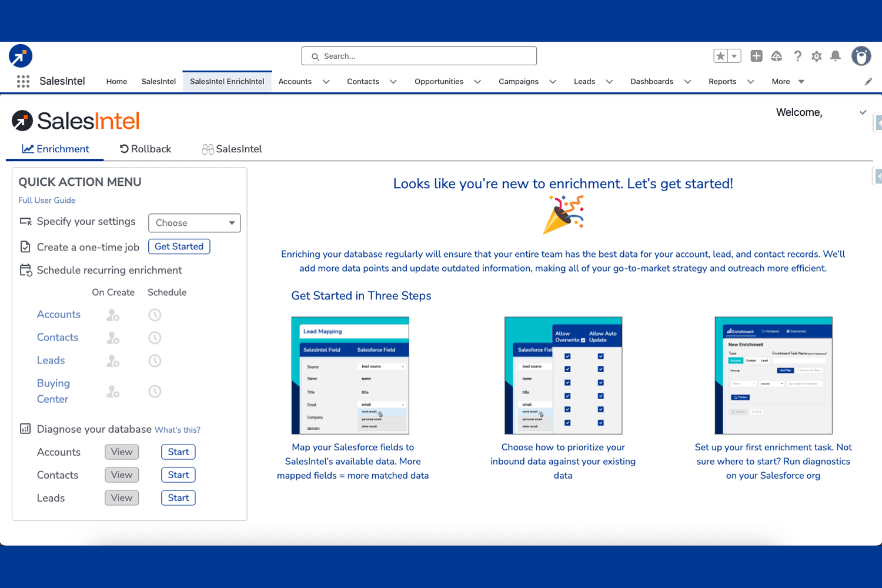Click Schedule clock icon for Leads
Image resolution: width=882 pixels, height=588 pixels.
155,361
